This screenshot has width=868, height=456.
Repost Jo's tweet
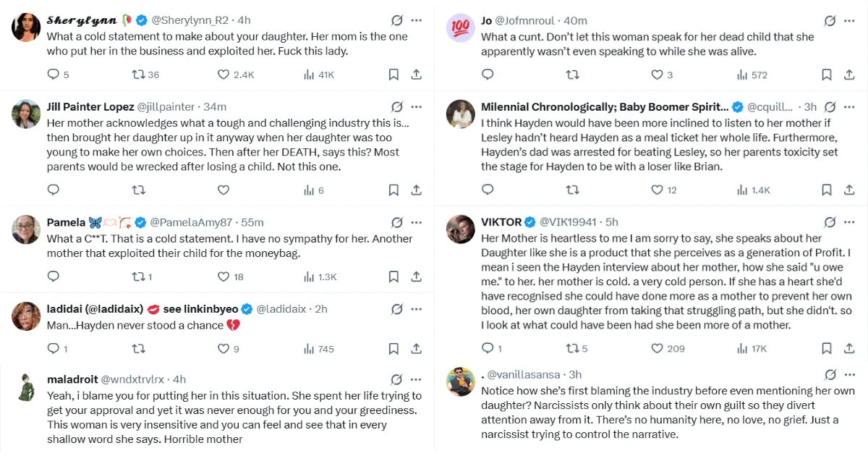572,75
